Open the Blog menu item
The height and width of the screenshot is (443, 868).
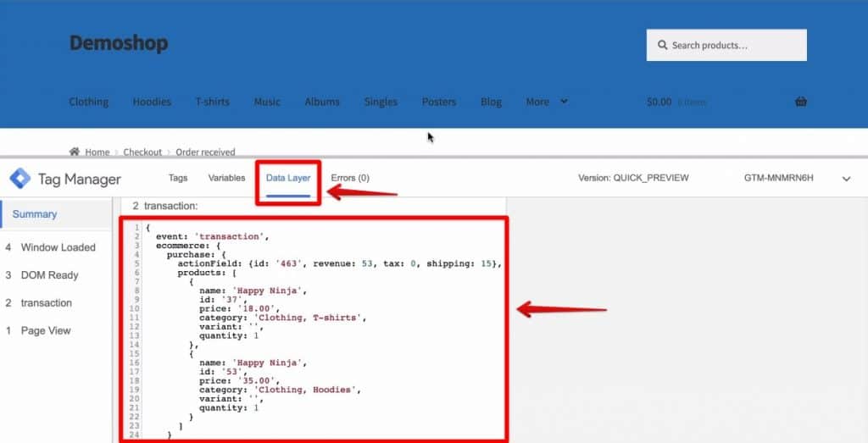coord(491,102)
